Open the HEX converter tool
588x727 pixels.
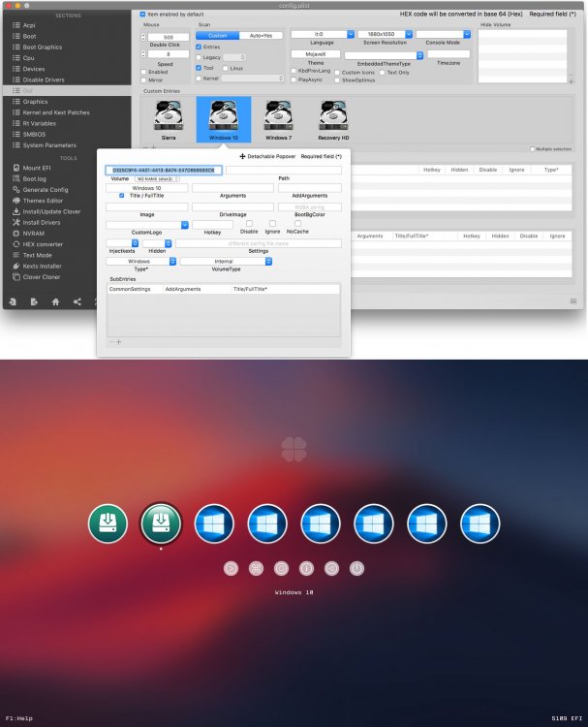[x=43, y=244]
